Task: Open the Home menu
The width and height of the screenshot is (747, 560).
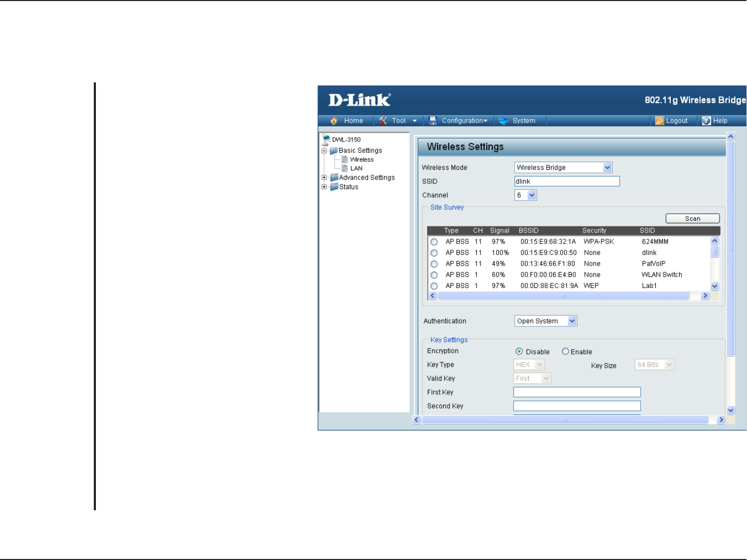Action: click(x=354, y=121)
